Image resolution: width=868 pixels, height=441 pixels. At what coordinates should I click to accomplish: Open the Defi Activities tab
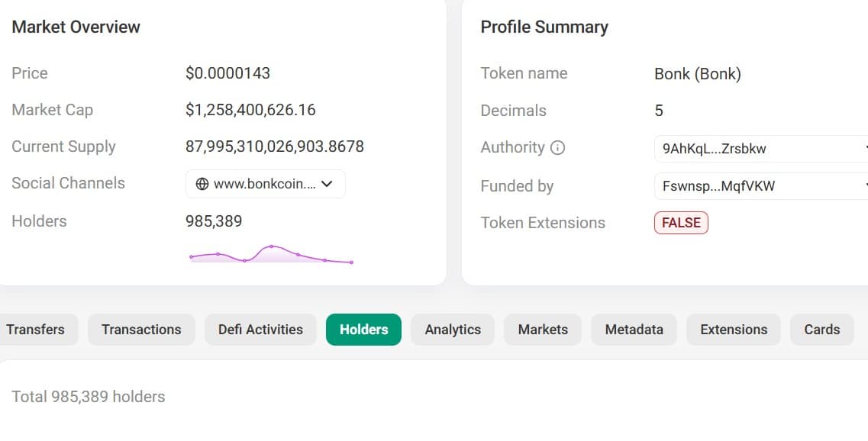[260, 330]
